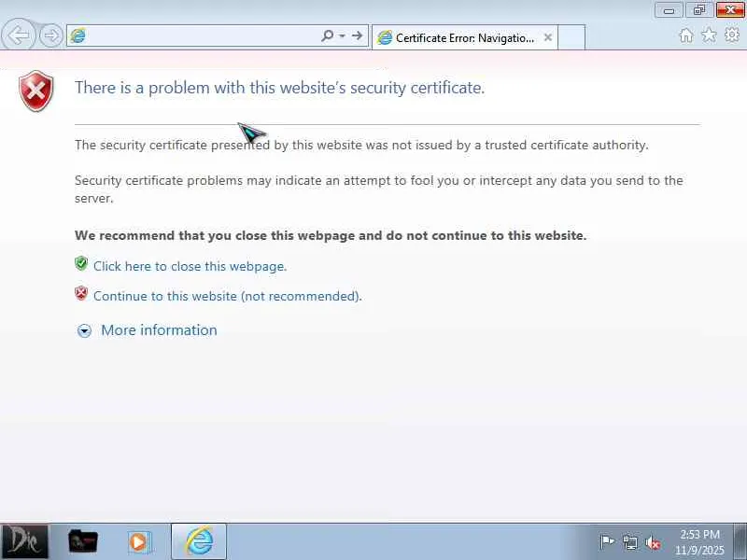Open the Start menu button

(x=24, y=542)
